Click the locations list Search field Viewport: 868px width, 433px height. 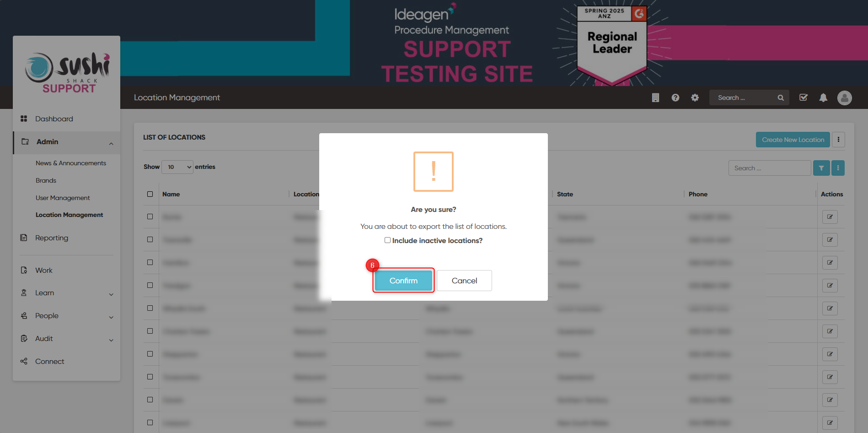point(770,168)
